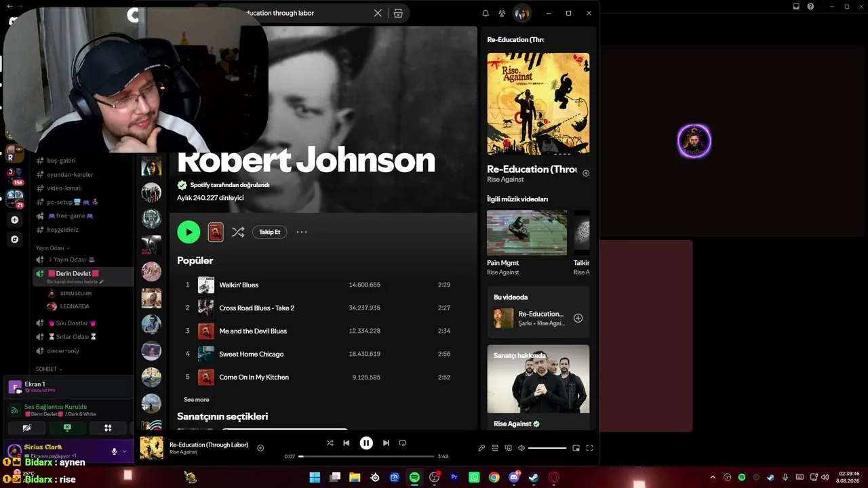Open Windows Start menu

click(x=315, y=477)
